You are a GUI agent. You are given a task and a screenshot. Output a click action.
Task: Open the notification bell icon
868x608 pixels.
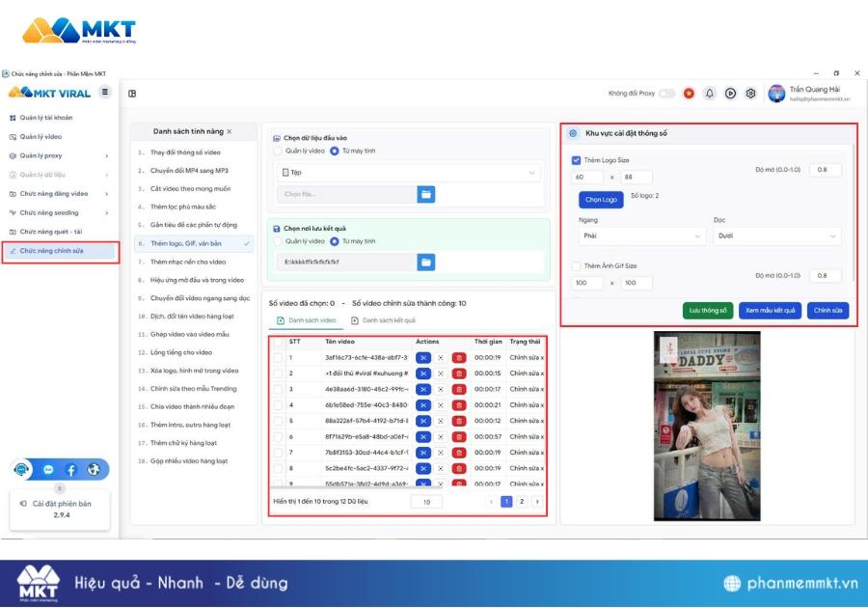click(x=710, y=93)
